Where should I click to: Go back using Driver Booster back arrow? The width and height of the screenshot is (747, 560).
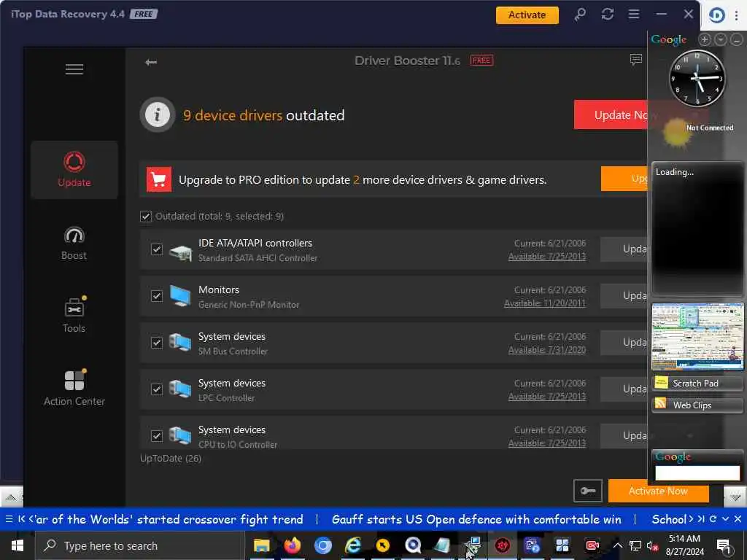pos(151,62)
